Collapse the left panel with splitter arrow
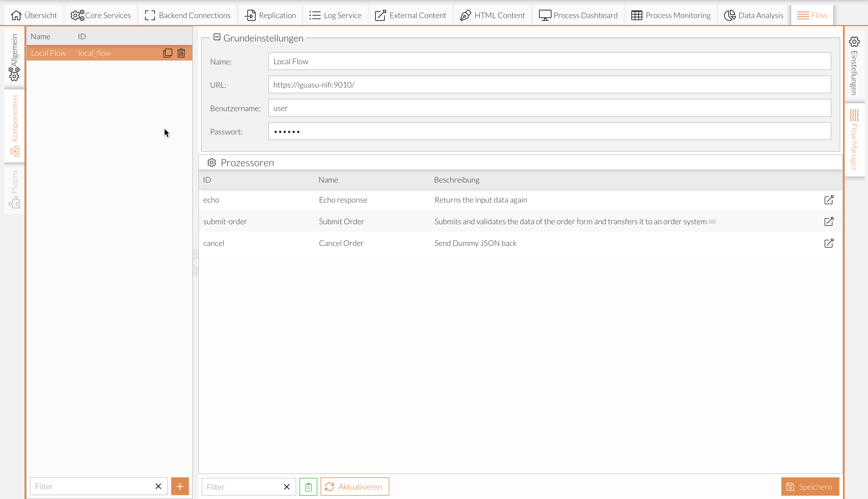This screenshot has height=499, width=868. (x=195, y=263)
